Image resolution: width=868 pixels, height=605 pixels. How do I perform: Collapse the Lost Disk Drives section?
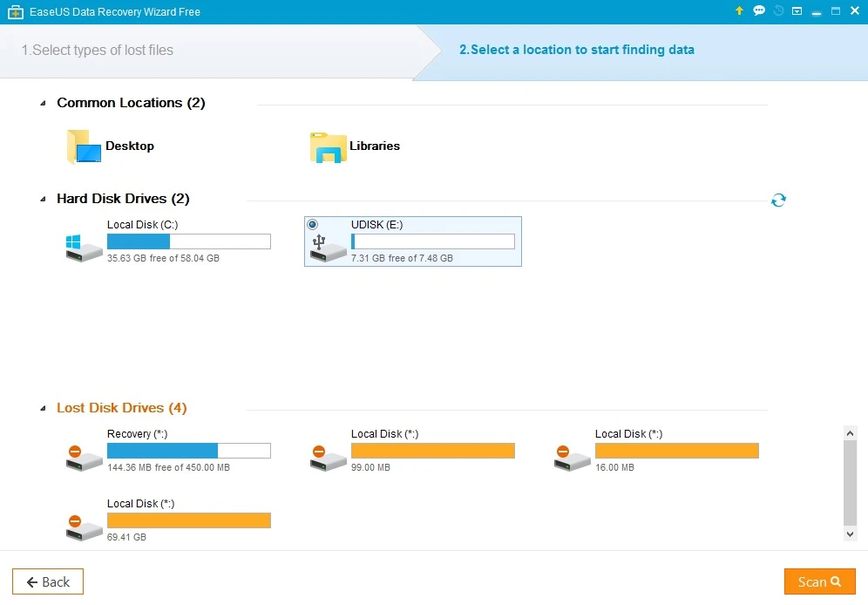point(44,409)
